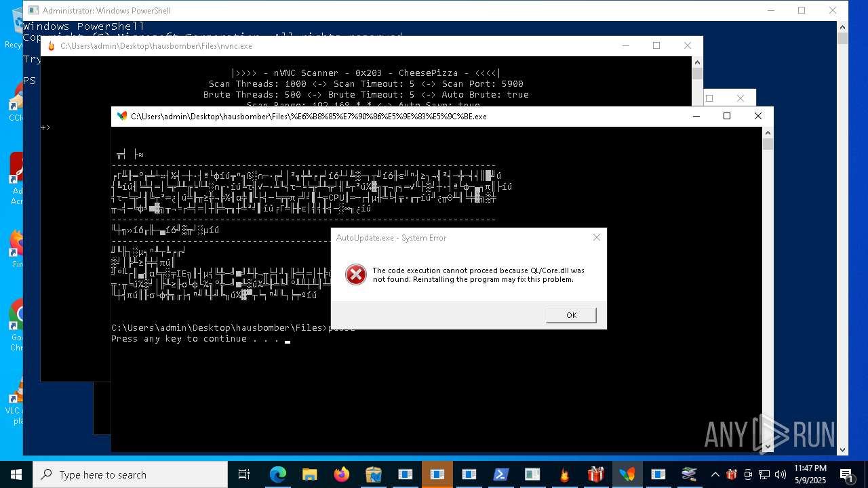868x488 pixels.
Task: Click the VLC media player desktop shortcut
Action: click(x=16, y=399)
